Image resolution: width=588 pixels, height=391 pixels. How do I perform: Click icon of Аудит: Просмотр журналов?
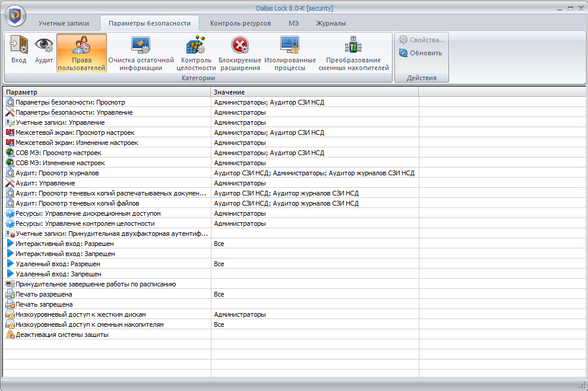[x=10, y=173]
